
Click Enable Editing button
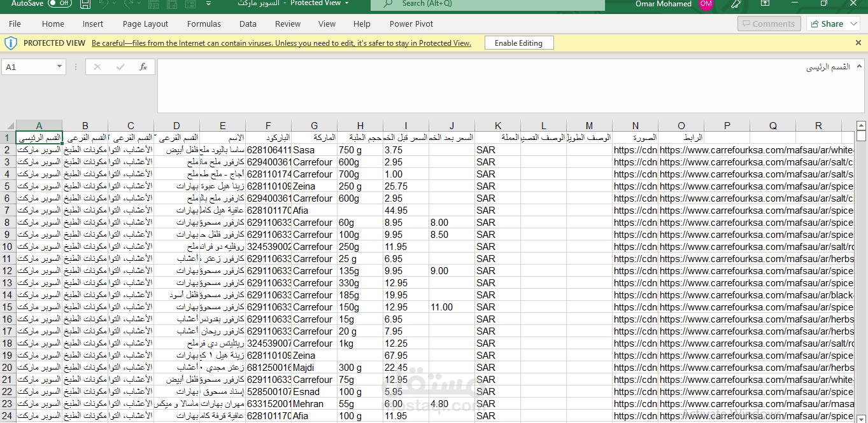click(518, 43)
